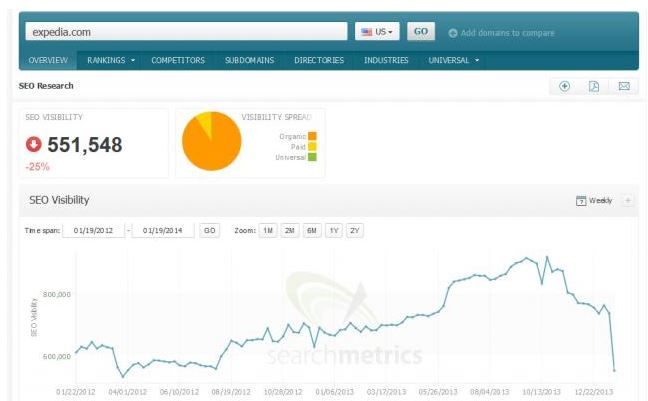This screenshot has width=648, height=401.
Task: Click the add (plus circle) icon in SEO Research bar
Action: click(565, 86)
